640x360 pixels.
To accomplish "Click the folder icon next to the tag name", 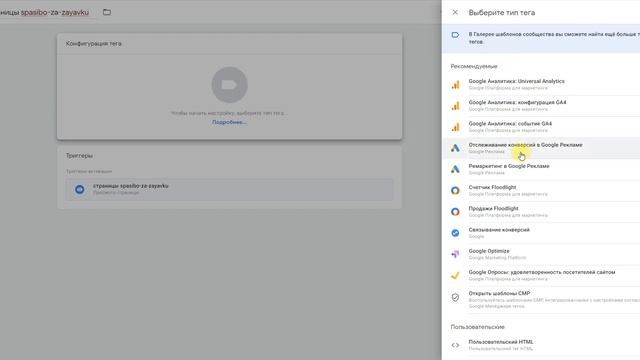I will [x=107, y=12].
